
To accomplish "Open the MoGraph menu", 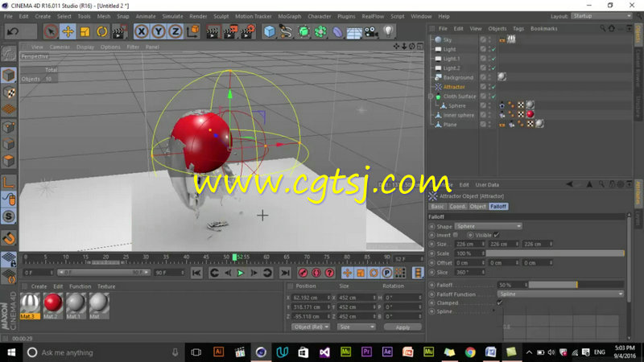I will point(290,16).
